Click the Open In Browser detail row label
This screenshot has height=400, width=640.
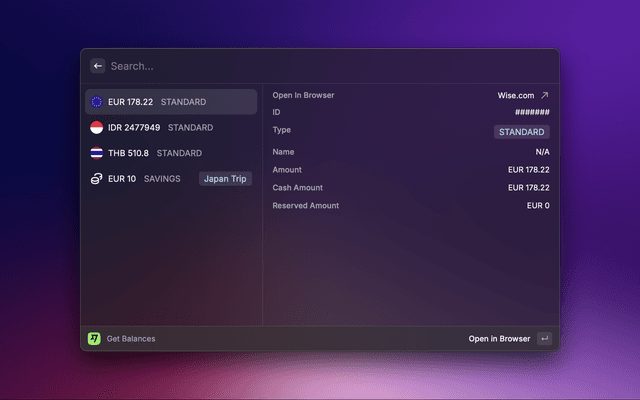click(x=303, y=96)
